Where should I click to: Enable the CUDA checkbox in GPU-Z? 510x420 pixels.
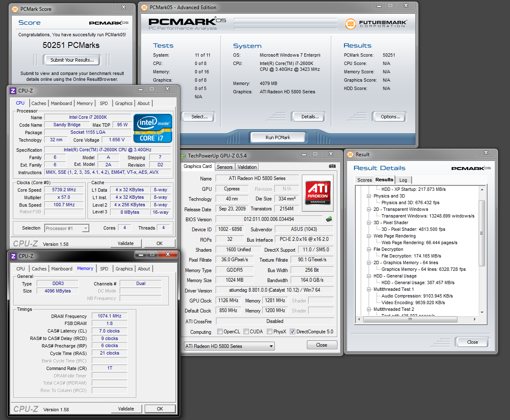[246, 332]
